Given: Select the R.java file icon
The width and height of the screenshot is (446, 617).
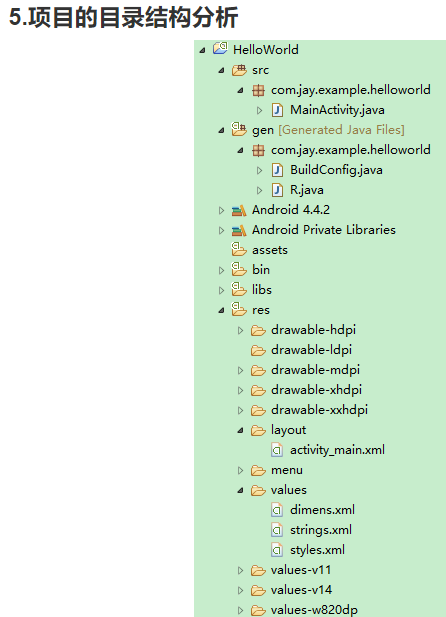Looking at the screenshot, I should 277,190.
